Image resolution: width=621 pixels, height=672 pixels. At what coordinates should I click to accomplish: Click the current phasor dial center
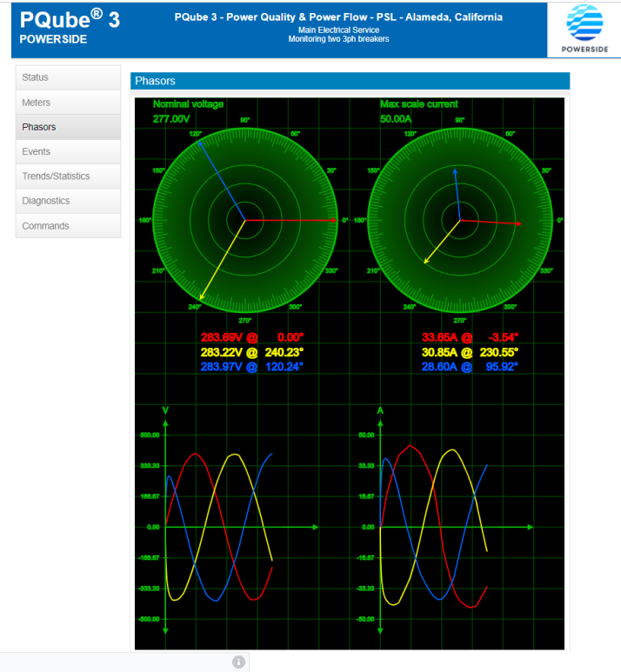[x=460, y=220]
